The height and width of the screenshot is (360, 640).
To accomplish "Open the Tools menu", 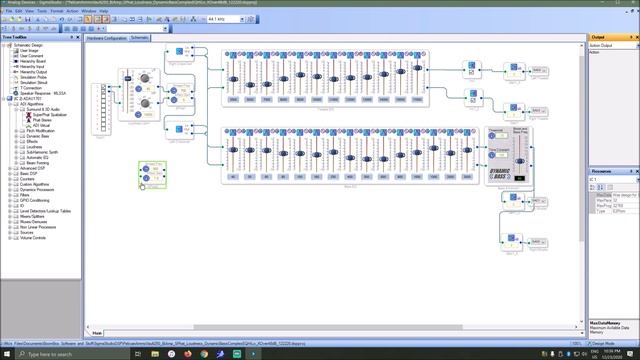I will pyautogui.click(x=42, y=11).
